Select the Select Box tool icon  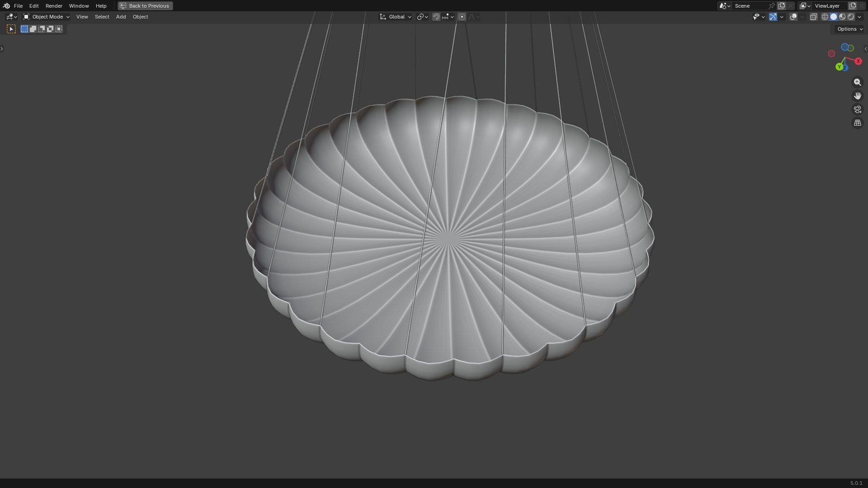point(11,29)
